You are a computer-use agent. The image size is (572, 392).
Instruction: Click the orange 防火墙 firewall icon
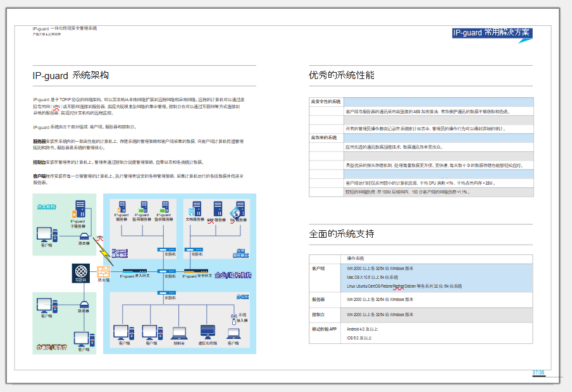tap(104, 272)
